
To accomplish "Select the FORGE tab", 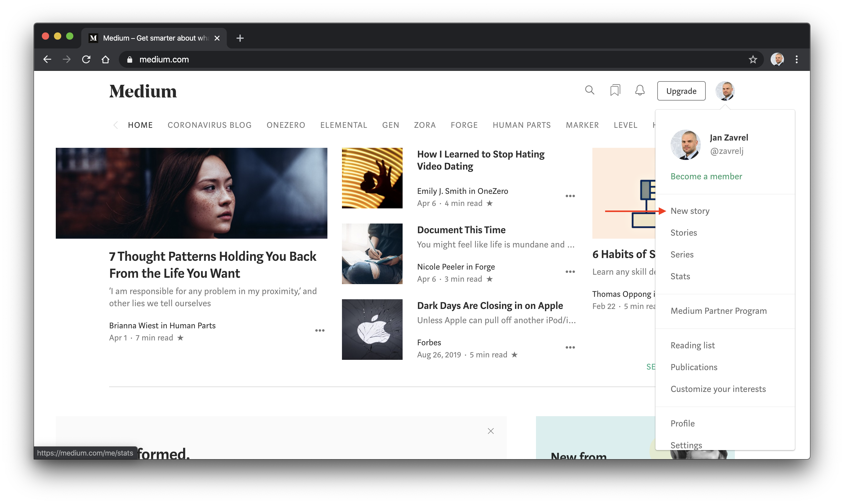I will [464, 125].
